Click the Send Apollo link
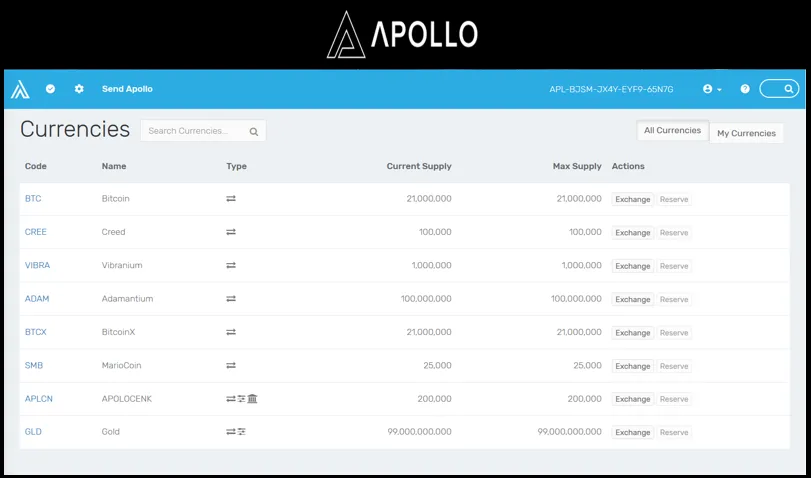This screenshot has width=811, height=478. click(x=127, y=89)
